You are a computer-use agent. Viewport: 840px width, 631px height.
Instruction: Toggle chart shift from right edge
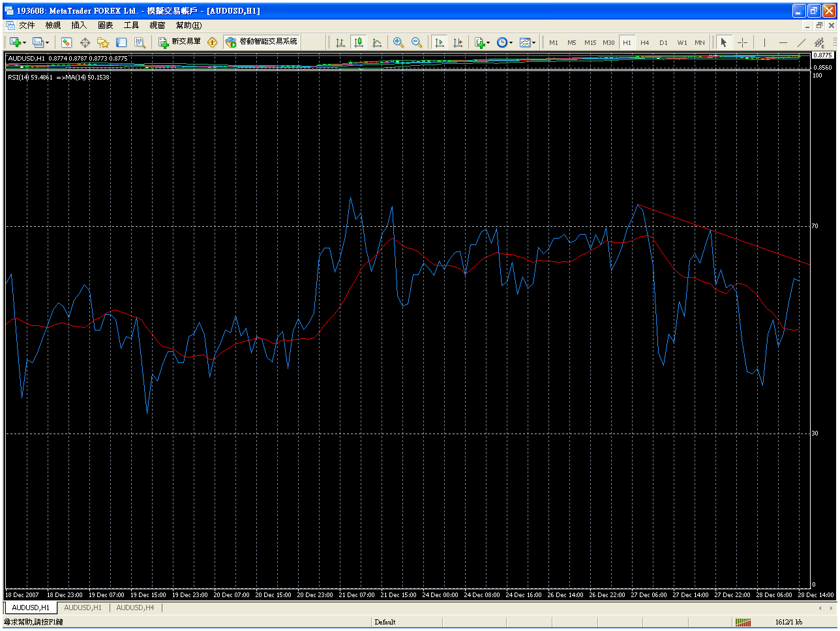click(x=458, y=42)
